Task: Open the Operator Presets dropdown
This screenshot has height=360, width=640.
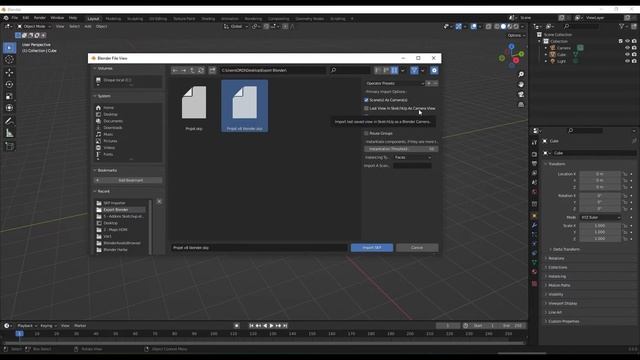Action: click(x=395, y=83)
